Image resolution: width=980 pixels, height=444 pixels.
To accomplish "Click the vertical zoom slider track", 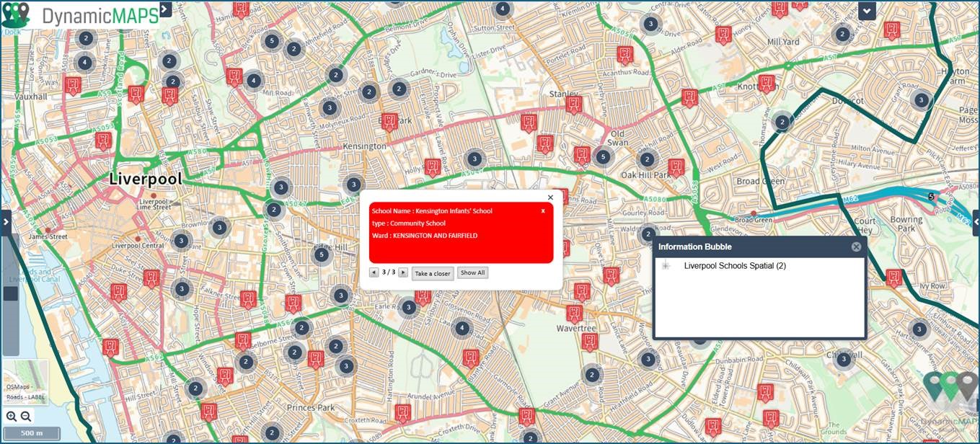I will click(11, 296).
